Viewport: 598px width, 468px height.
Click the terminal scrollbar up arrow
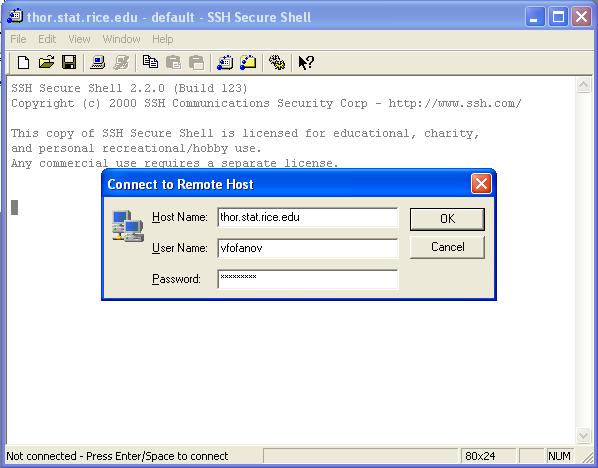[x=584, y=85]
